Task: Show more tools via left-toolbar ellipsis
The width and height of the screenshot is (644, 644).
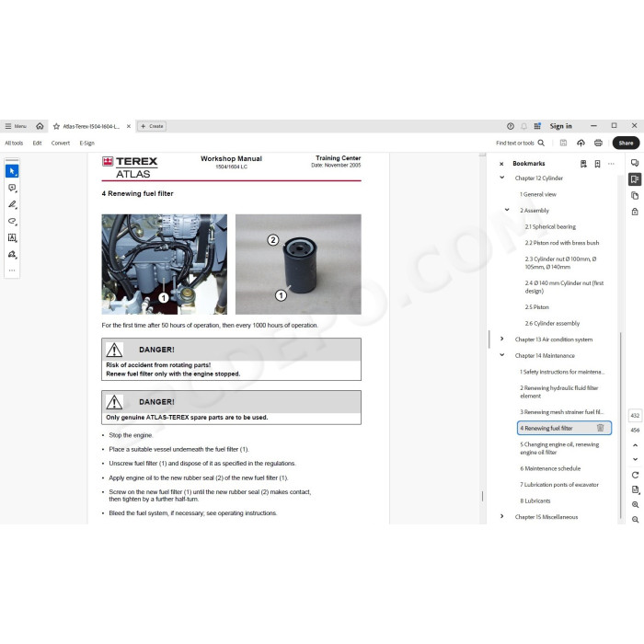Action: click(12, 270)
